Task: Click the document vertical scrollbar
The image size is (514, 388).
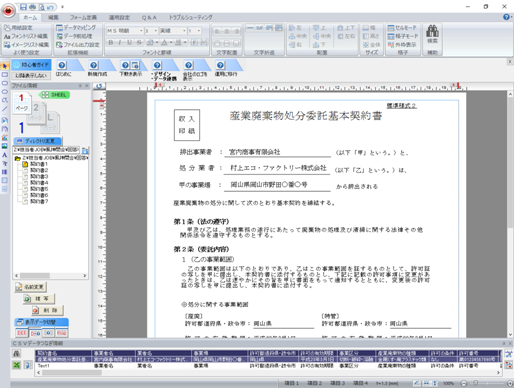Action: (x=510, y=215)
